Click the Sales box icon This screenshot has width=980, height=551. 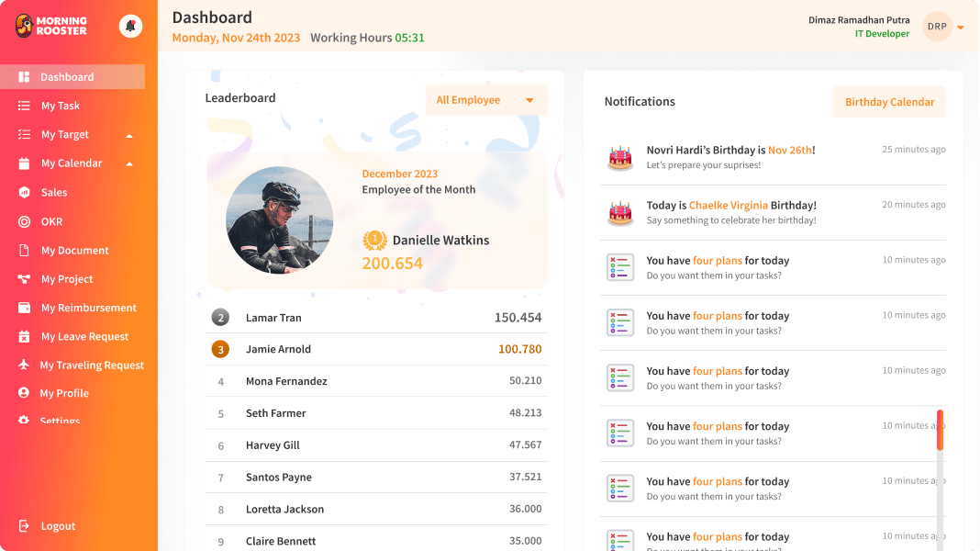pyautogui.click(x=25, y=192)
